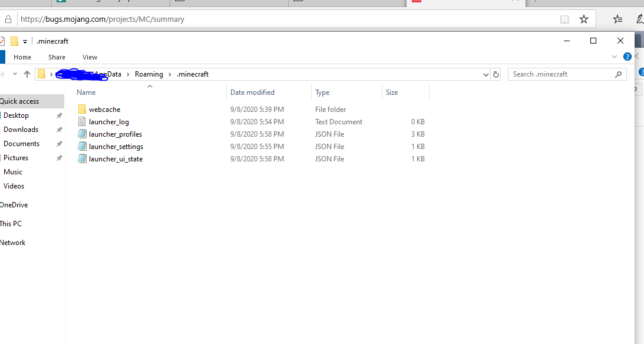
Task: Open address bar previous locations dropdown
Action: pyautogui.click(x=486, y=74)
